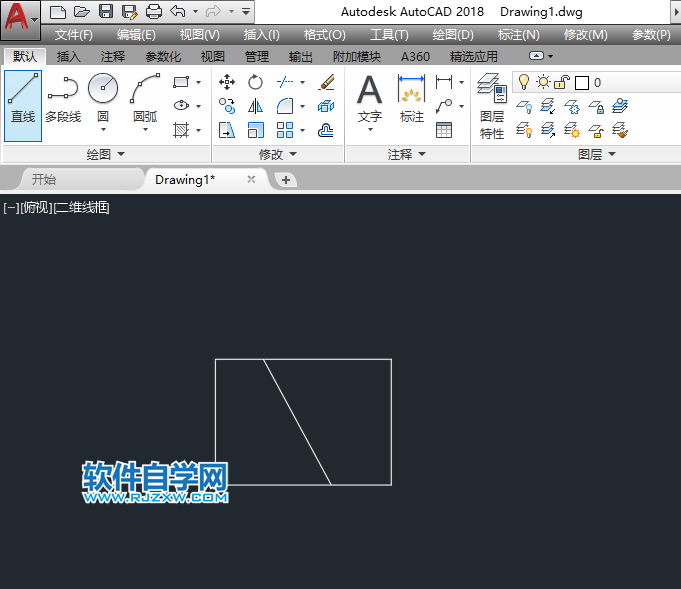Click the 标注 (Dimension) tool

pos(411,100)
